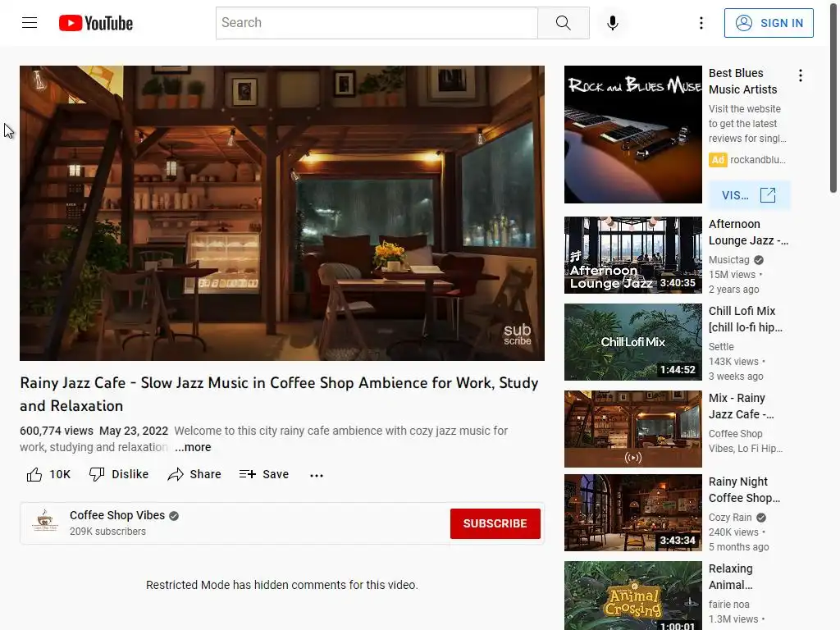The width and height of the screenshot is (840, 630).
Task: Click the Coffee Shop Vibes channel avatar
Action: click(45, 522)
